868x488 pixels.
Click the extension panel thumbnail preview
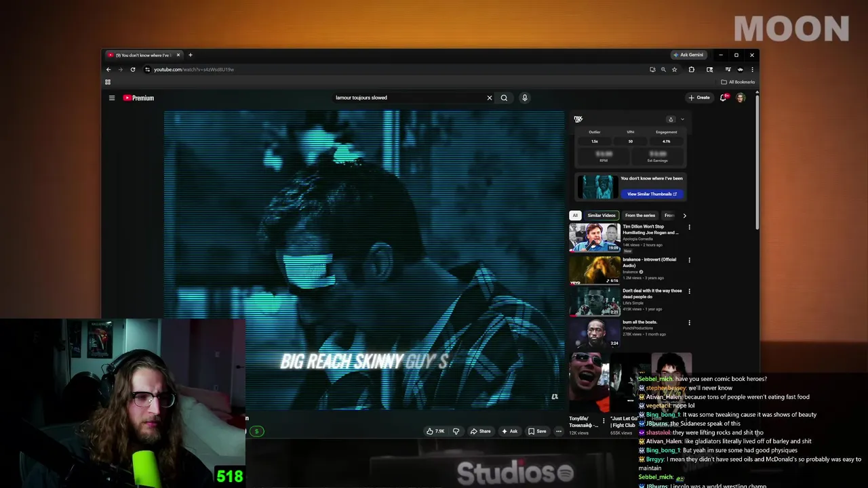coord(597,186)
